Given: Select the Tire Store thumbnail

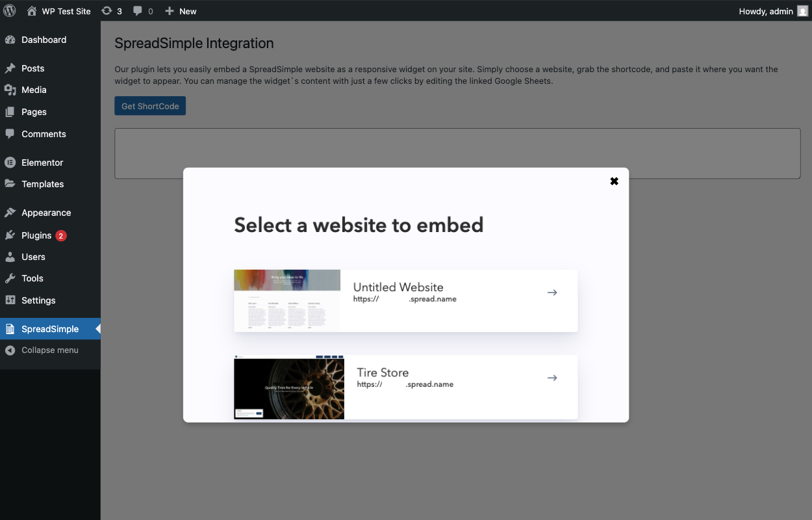Looking at the screenshot, I should point(289,387).
